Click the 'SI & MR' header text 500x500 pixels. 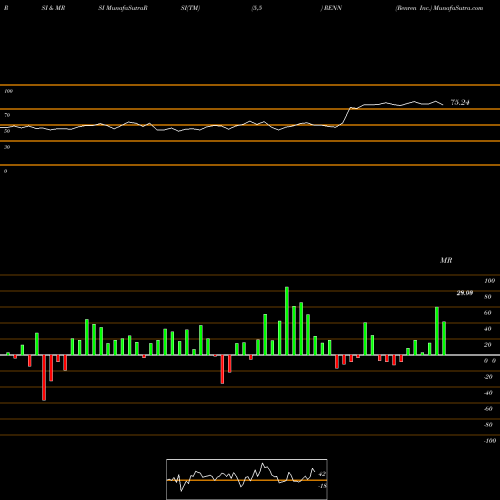click(x=53, y=8)
